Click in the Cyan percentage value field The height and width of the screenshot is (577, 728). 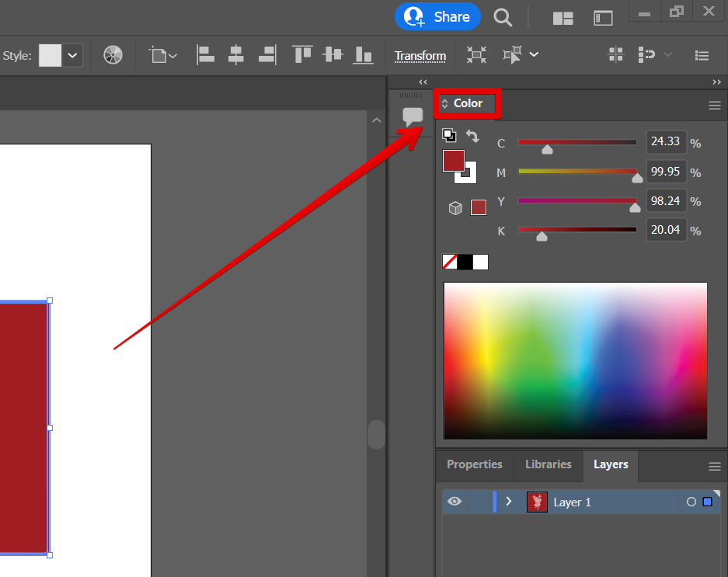665,142
